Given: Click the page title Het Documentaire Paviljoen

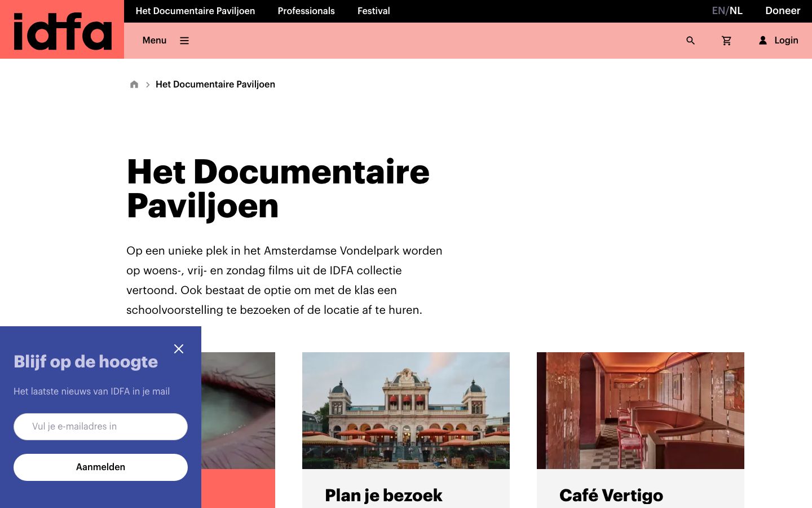Looking at the screenshot, I should [x=278, y=189].
